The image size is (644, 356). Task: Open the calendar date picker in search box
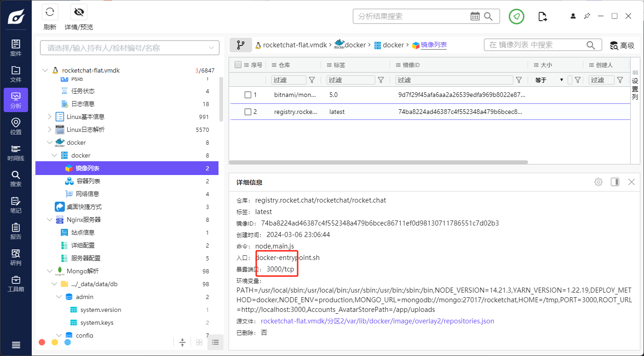coord(475,16)
